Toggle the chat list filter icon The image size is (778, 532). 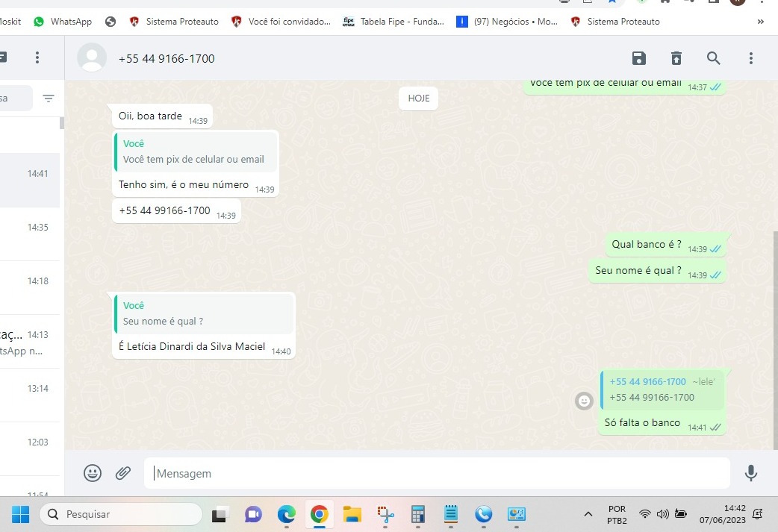pyautogui.click(x=49, y=98)
